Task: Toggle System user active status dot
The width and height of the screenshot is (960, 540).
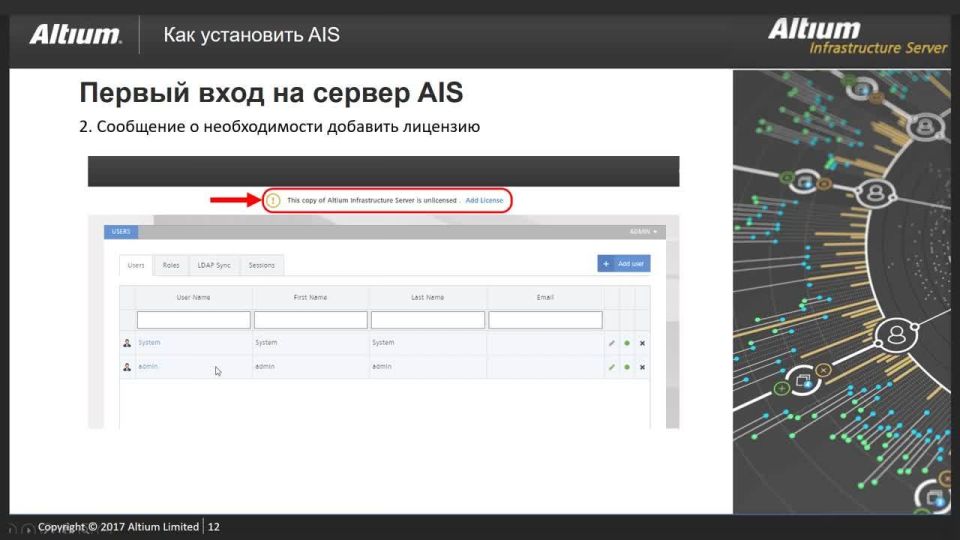Action: click(x=627, y=343)
